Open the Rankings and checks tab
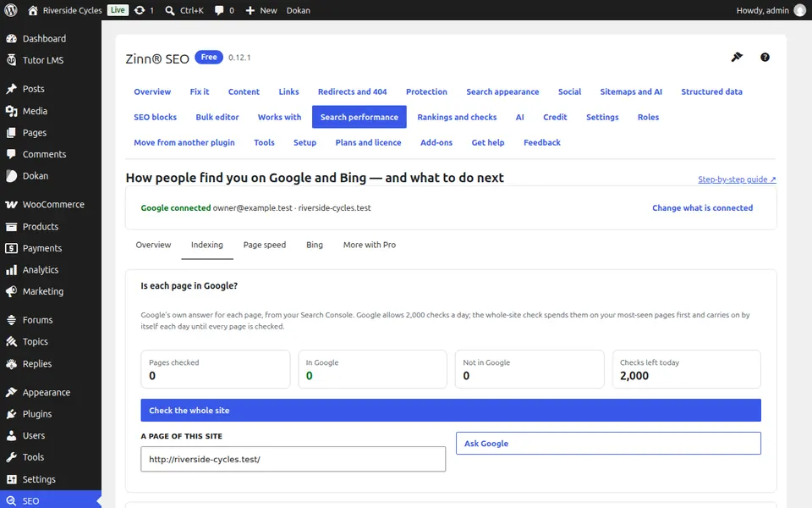This screenshot has height=508, width=812. coord(457,117)
